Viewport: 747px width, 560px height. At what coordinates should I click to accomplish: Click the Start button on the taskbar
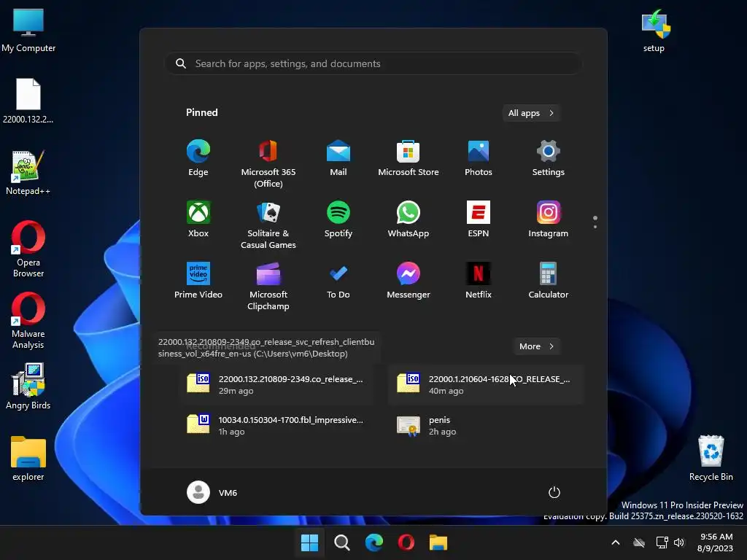click(x=309, y=542)
